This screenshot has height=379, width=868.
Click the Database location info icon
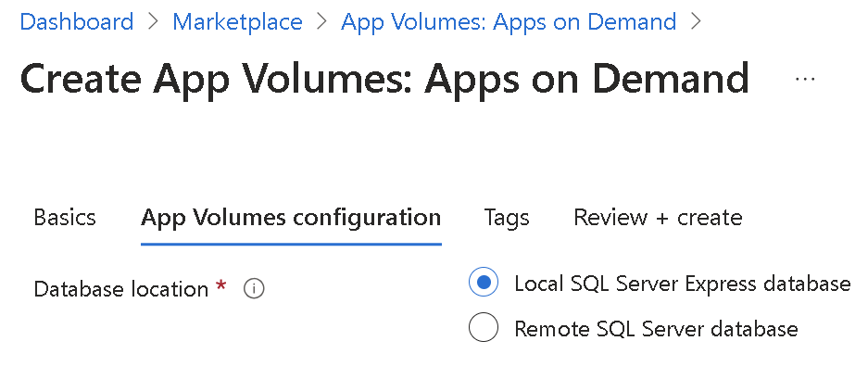(x=254, y=289)
